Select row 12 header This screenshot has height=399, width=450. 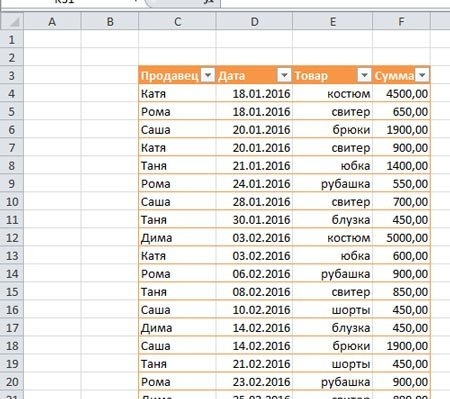coord(12,238)
